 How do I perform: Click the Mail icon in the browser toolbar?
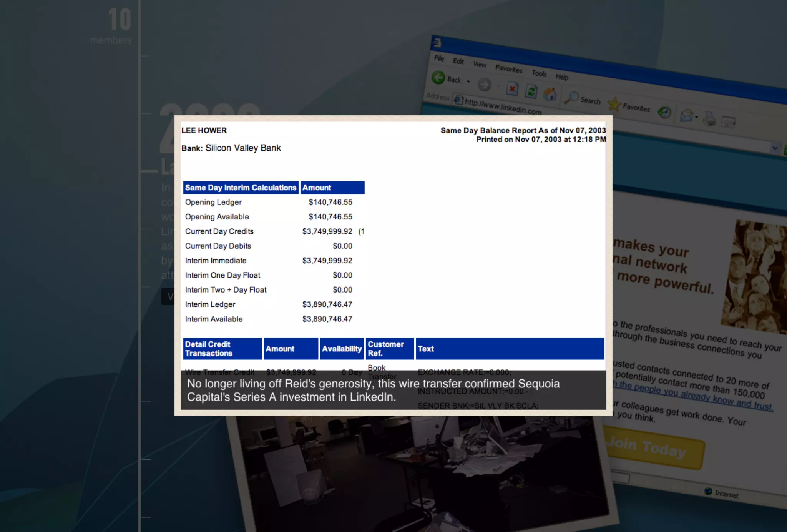[686, 115]
